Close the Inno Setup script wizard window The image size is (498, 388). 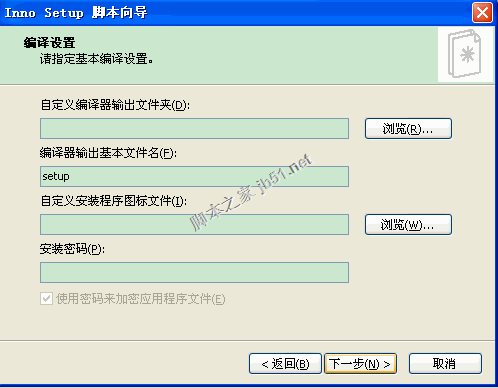pos(482,13)
